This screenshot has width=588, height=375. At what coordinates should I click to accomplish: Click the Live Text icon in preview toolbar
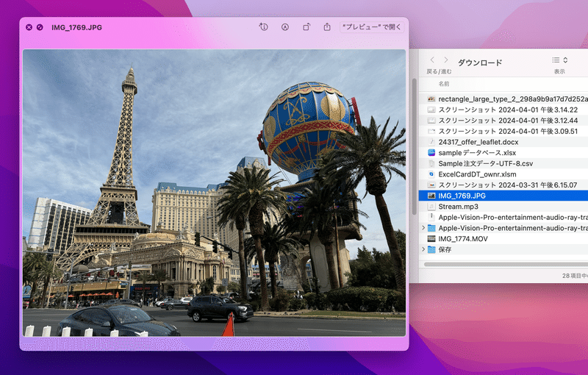point(264,27)
